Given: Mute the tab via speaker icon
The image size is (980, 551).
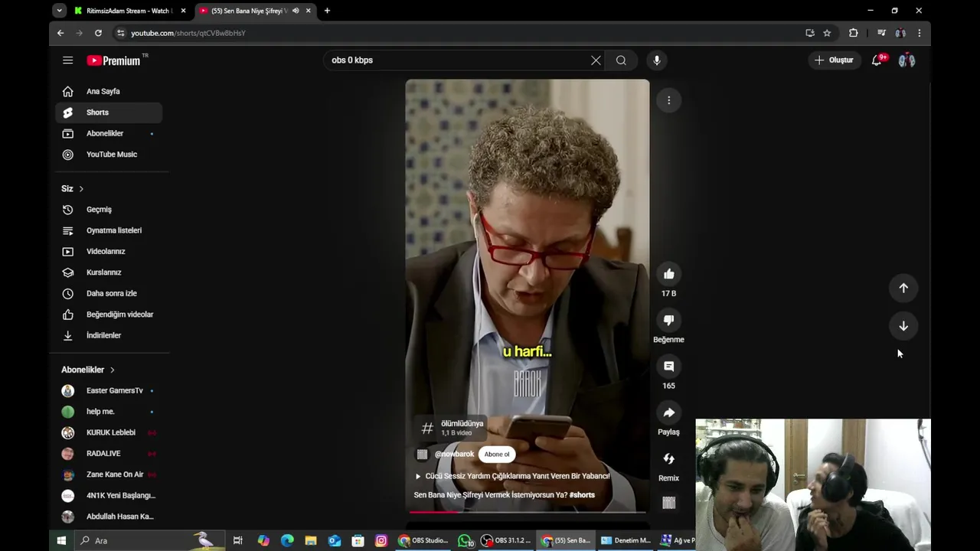Looking at the screenshot, I should (x=296, y=11).
